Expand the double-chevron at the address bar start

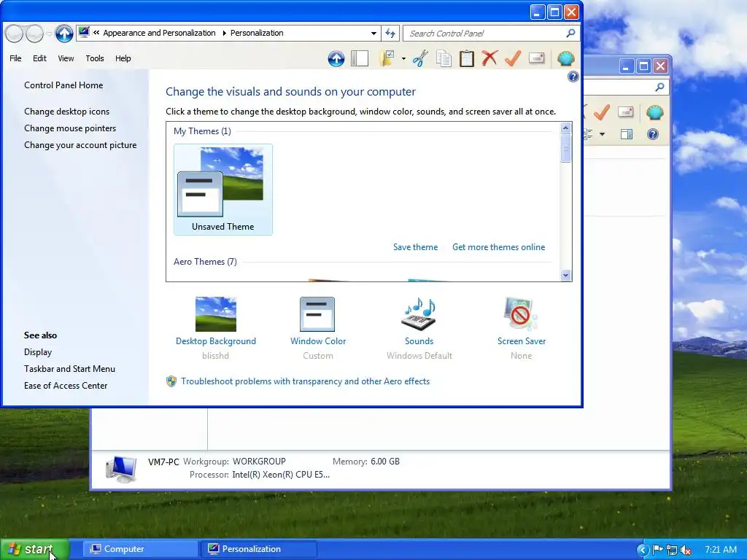(x=96, y=33)
